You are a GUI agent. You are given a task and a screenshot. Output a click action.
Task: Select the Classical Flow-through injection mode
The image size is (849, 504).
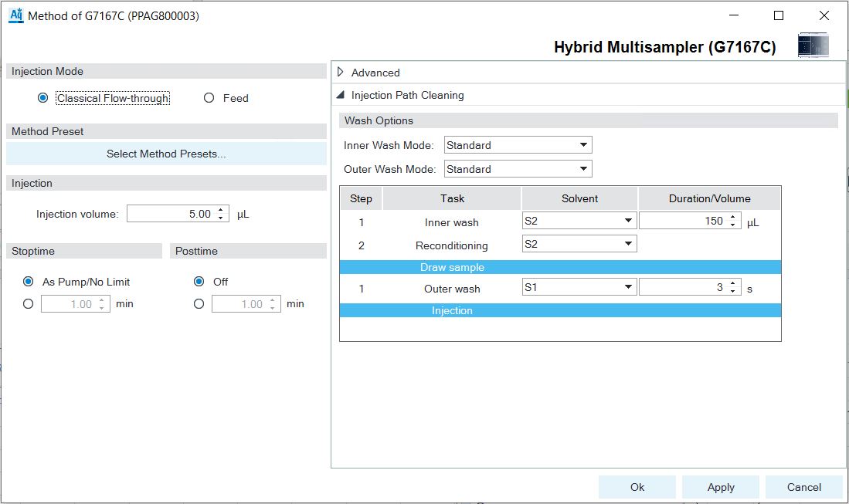point(43,98)
